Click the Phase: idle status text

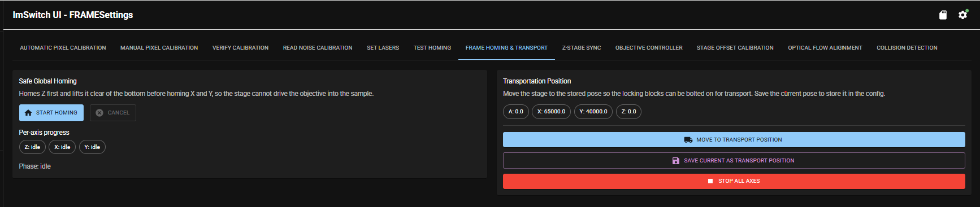click(35, 166)
